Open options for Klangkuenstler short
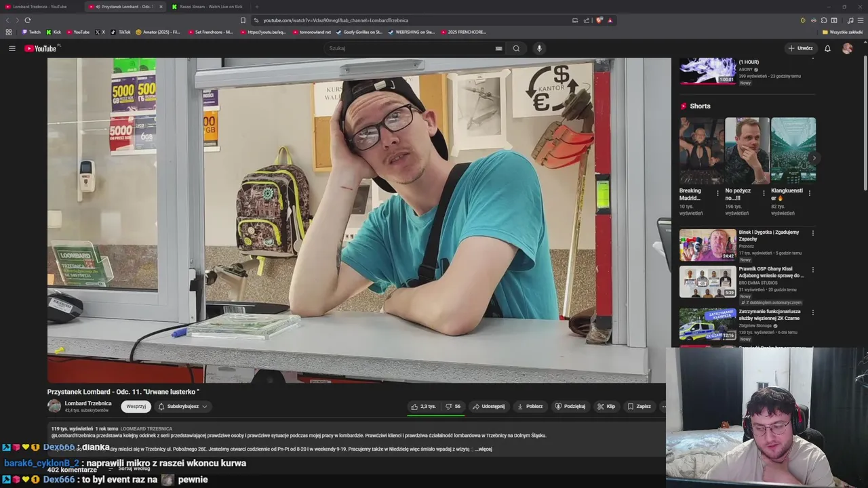The width and height of the screenshot is (868, 488). (x=809, y=193)
